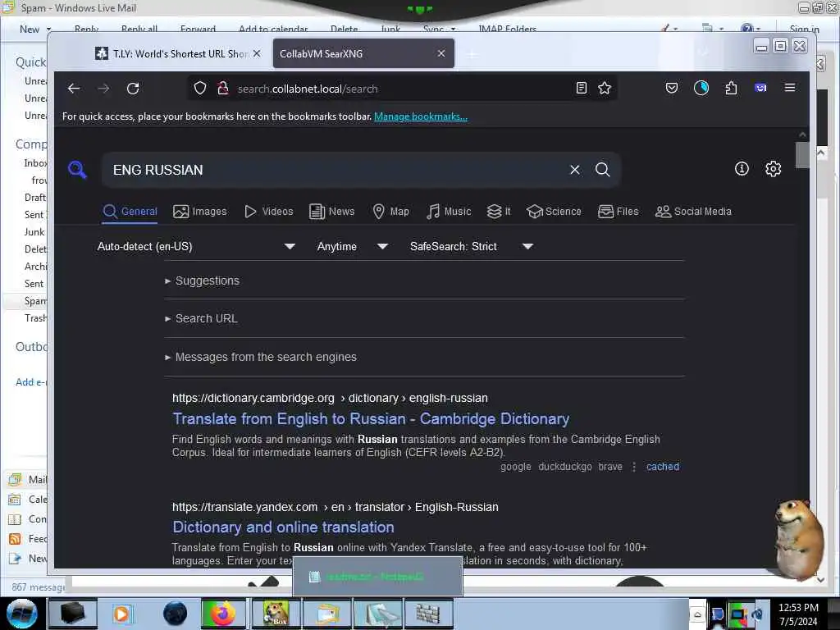Close the T.LY URL Shortener tab

[257, 53]
